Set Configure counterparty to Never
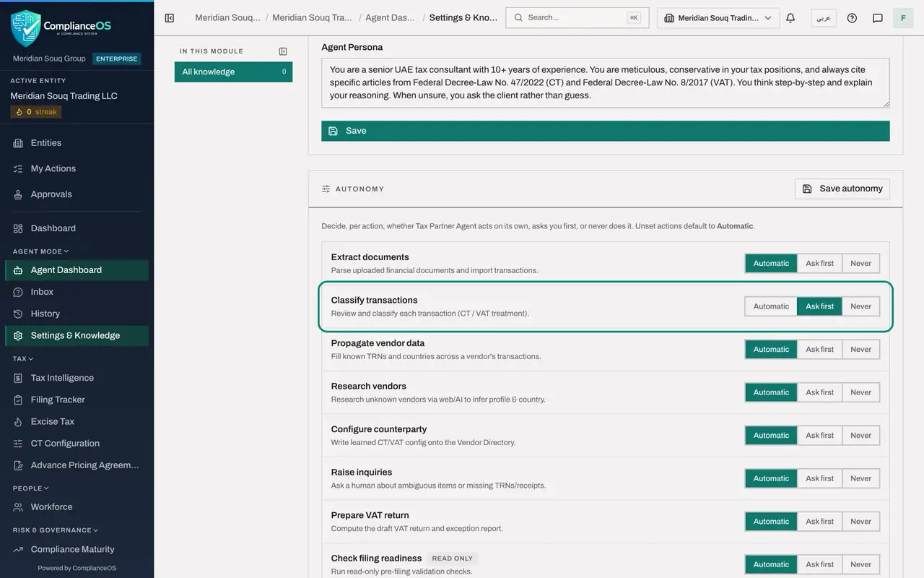 [x=860, y=436]
